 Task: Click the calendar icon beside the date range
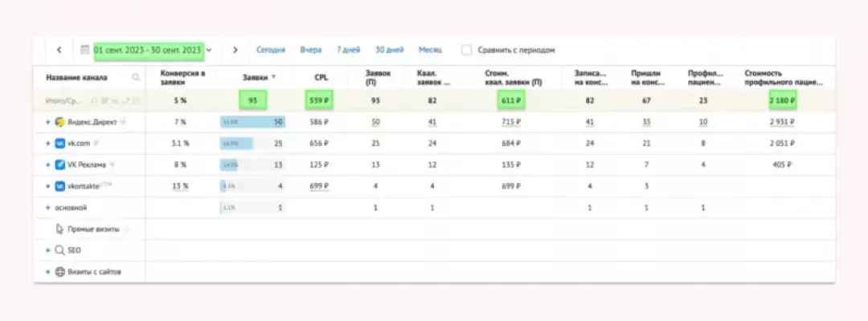click(85, 50)
